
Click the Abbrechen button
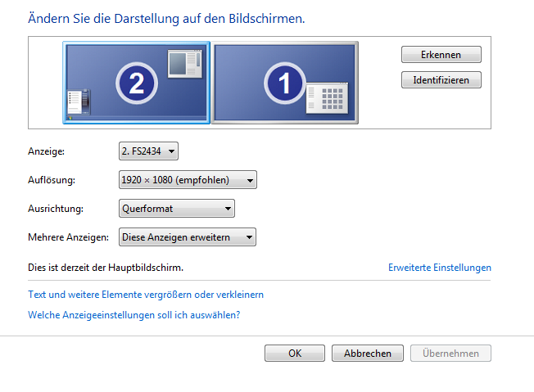(x=368, y=354)
